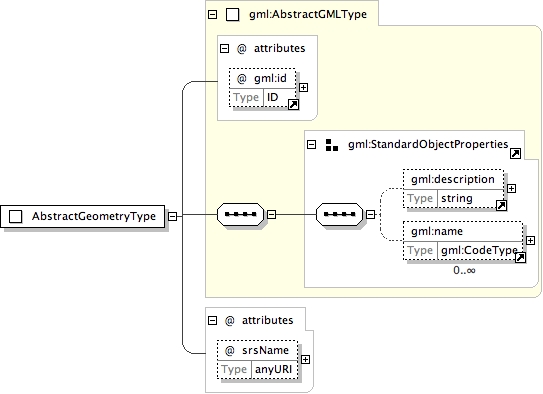543x394 pixels.
Task: Collapse the attributes box containing gml:id
Action: coord(224,48)
